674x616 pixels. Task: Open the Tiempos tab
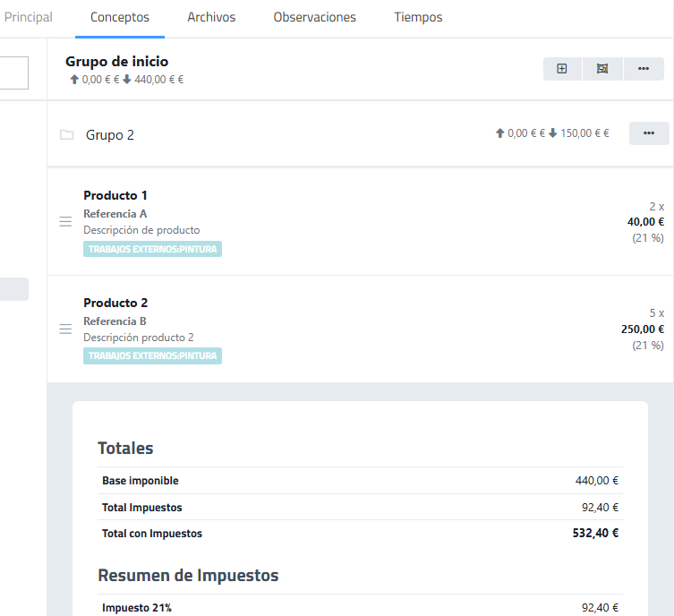click(x=418, y=17)
